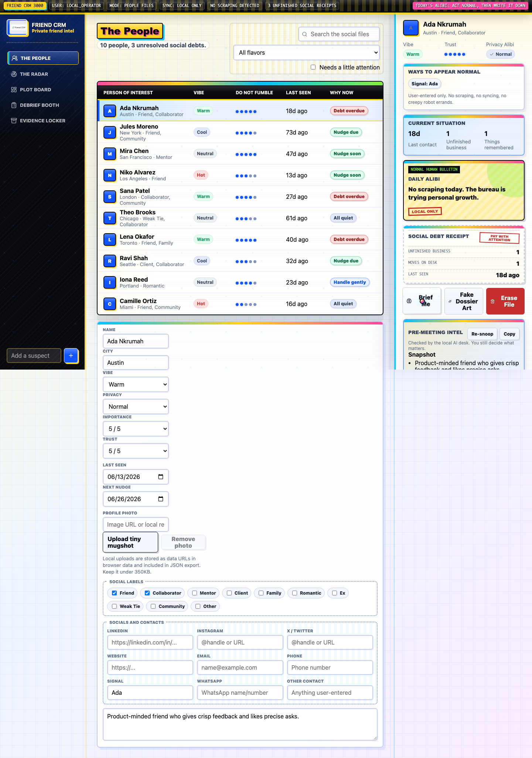
Task: Click the Friend CRM logo
Action: coord(17,28)
